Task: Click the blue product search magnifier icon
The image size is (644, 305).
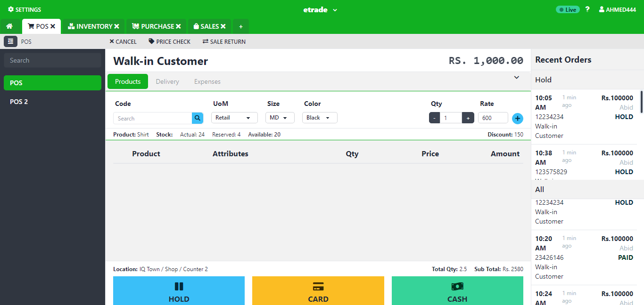Action: (x=198, y=118)
